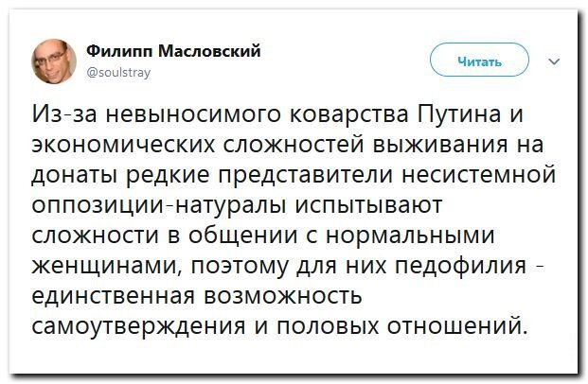Click the tweet line starting with 'сложности в общении'
Screen dimensions: 588x384
pyautogui.click(x=263, y=236)
